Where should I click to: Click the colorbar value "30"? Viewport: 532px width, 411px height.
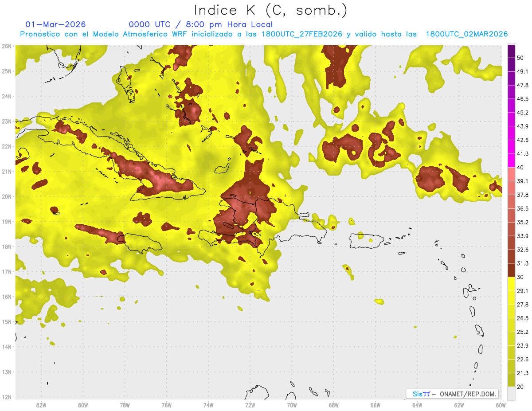click(520, 277)
